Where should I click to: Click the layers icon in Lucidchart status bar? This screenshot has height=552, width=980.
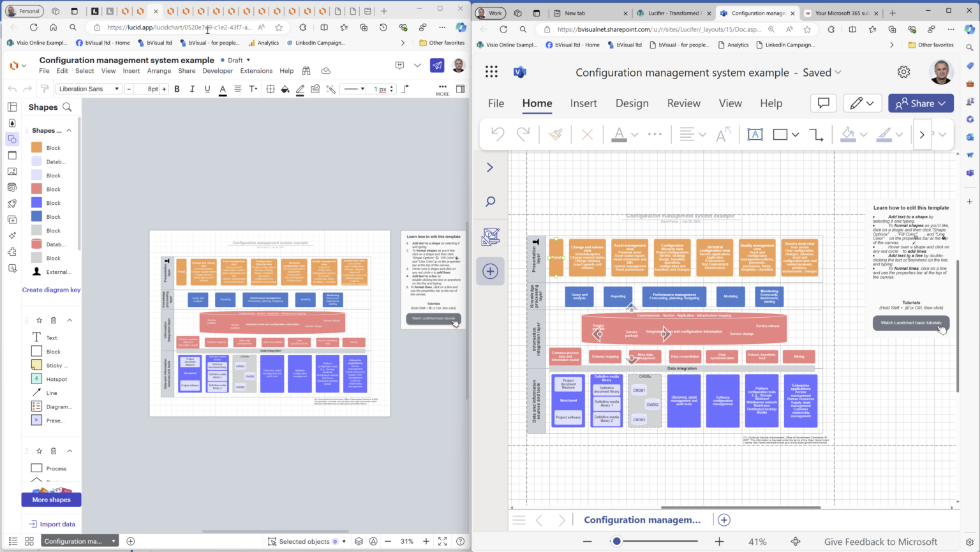pos(358,541)
